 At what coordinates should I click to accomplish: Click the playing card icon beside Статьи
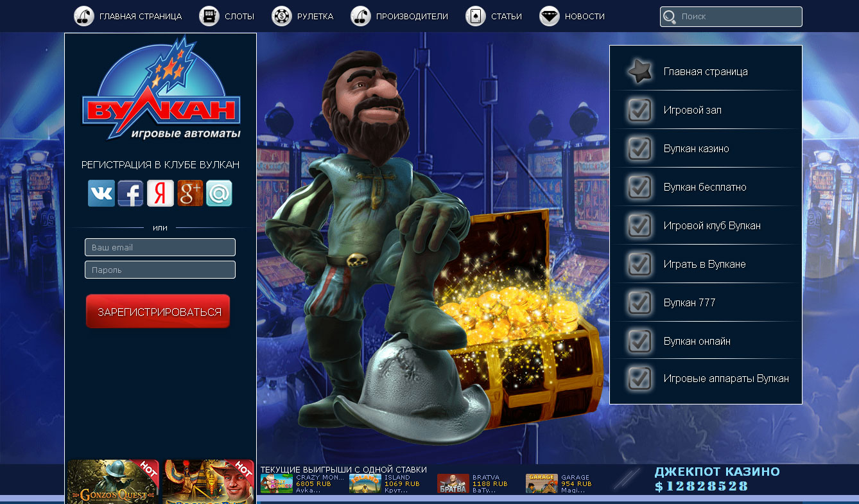(x=476, y=16)
